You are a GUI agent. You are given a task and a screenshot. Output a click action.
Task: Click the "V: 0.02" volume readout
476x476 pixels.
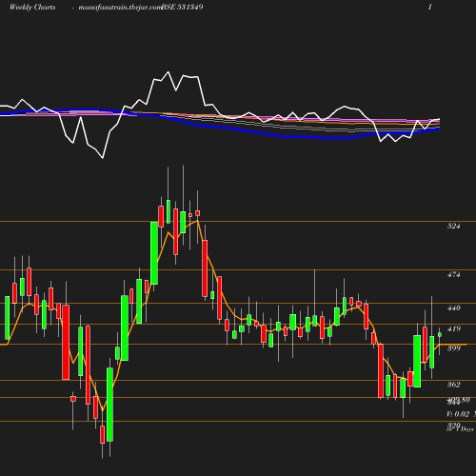click(x=458, y=414)
